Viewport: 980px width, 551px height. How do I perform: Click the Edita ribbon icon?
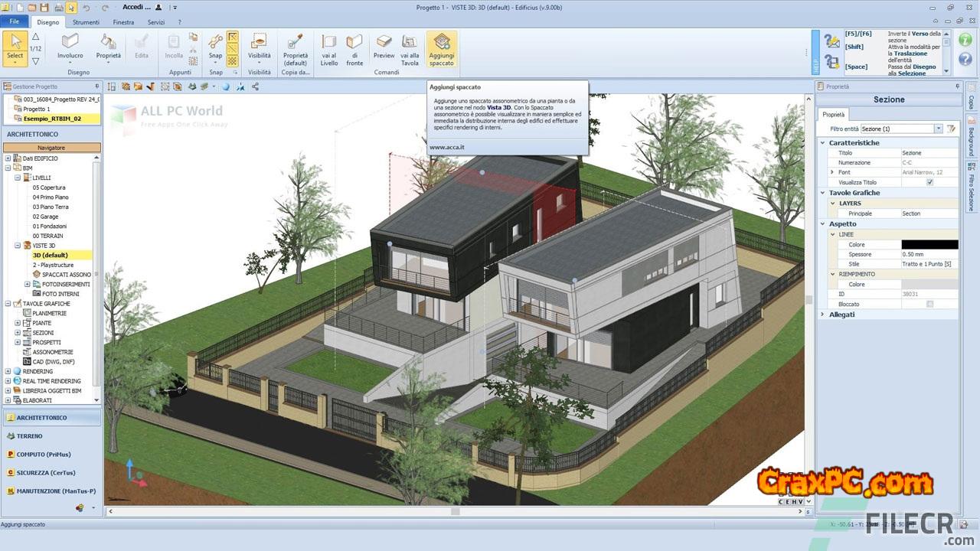point(142,47)
